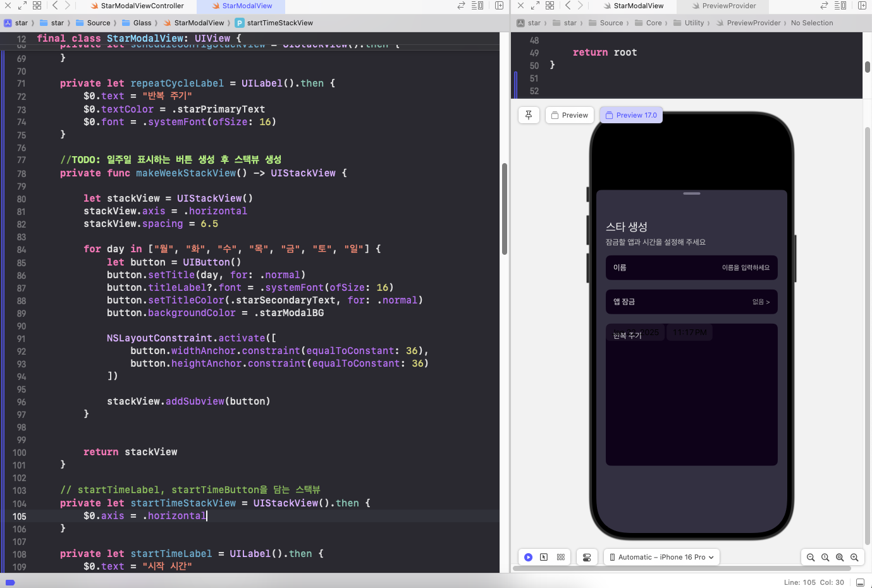This screenshot has width=872, height=588.
Task: Tap the 반복 주기 card in preview
Action: 691,395
